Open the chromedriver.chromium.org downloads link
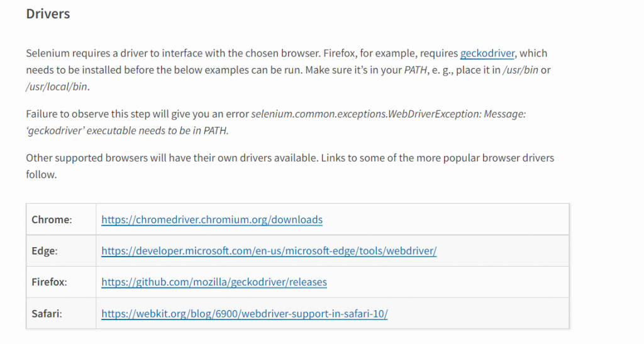644x344 pixels. (x=212, y=219)
